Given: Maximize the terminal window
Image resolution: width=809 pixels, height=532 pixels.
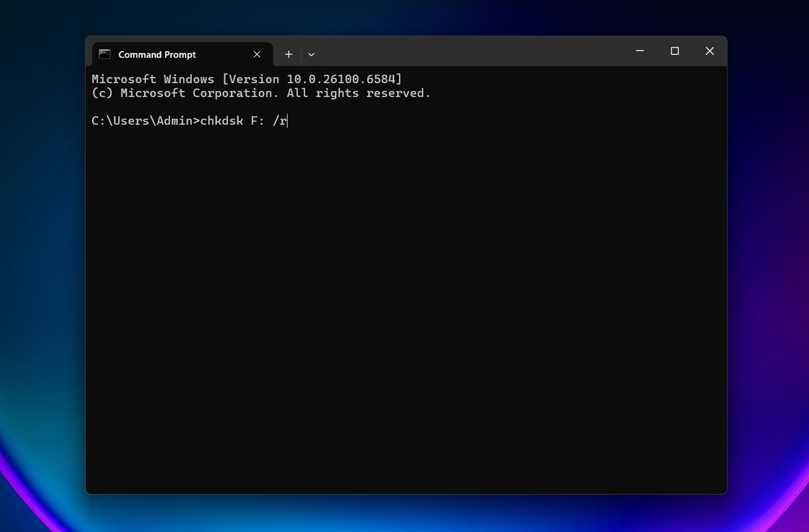Looking at the screenshot, I should point(674,51).
